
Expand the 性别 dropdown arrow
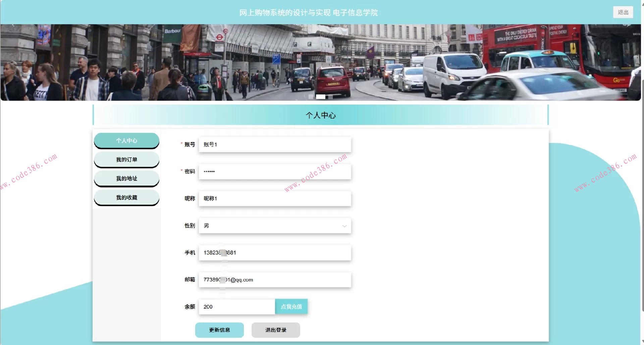coord(344,226)
